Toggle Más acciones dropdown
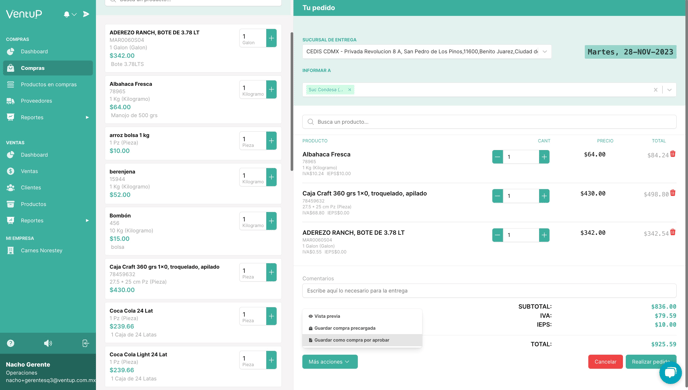Image resolution: width=688 pixels, height=390 pixels. click(330, 361)
